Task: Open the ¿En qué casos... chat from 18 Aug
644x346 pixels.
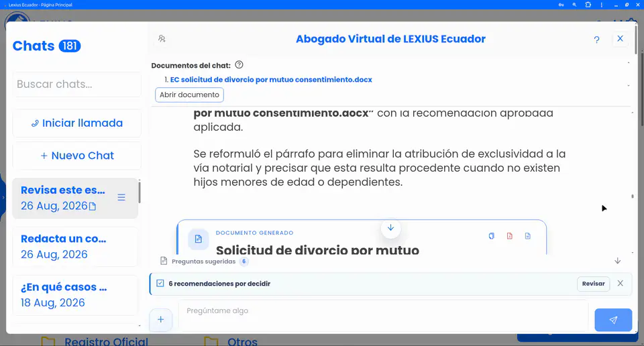Action: 74,294
